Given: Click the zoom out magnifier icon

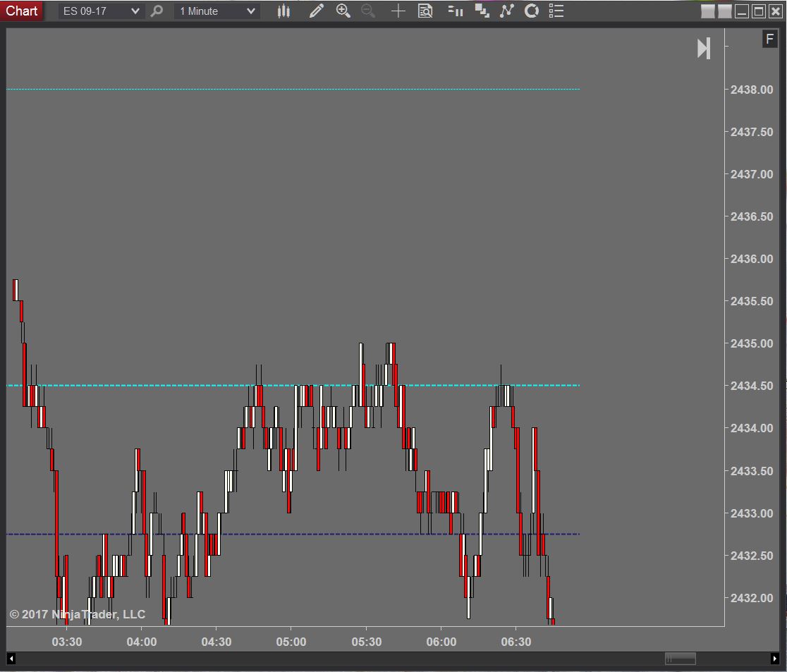Looking at the screenshot, I should coord(368,11).
